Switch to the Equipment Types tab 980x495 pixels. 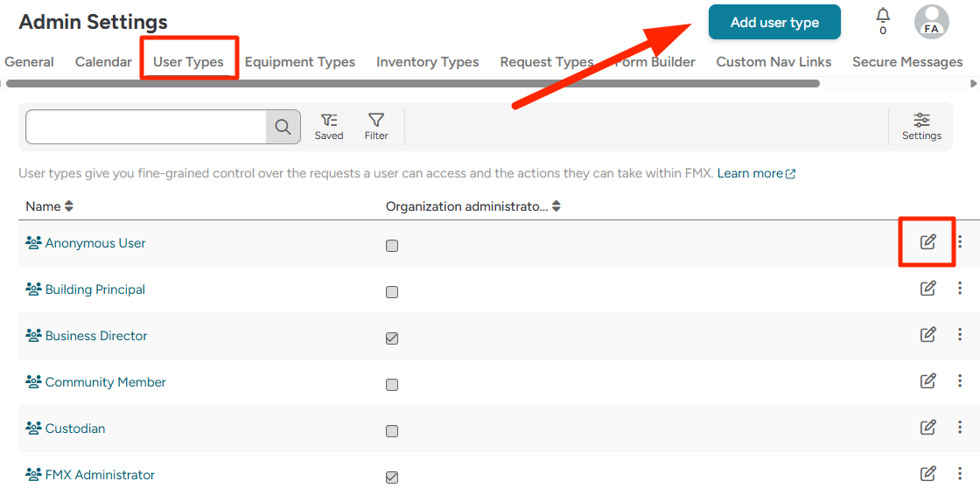(299, 62)
